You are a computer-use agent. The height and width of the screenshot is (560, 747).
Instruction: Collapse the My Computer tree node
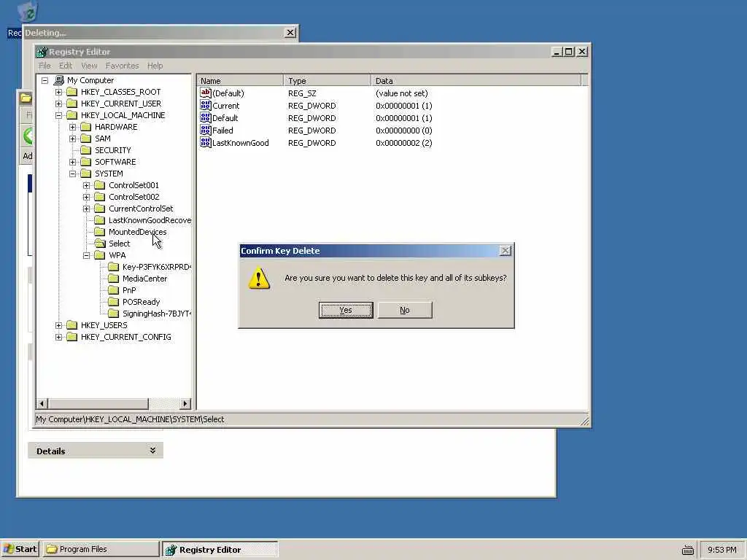point(44,80)
